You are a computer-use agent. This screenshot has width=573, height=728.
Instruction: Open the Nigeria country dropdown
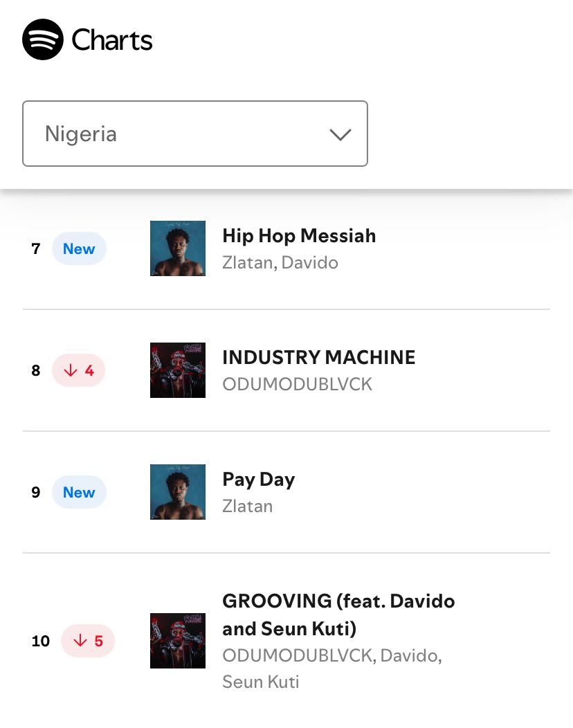coord(195,134)
